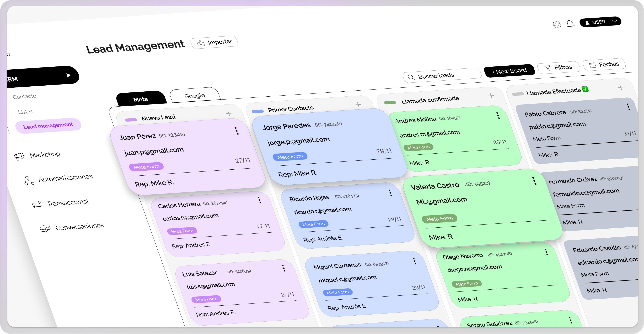Click the 29/11 date on Jorge Paredes card
644x334 pixels.
(384, 151)
